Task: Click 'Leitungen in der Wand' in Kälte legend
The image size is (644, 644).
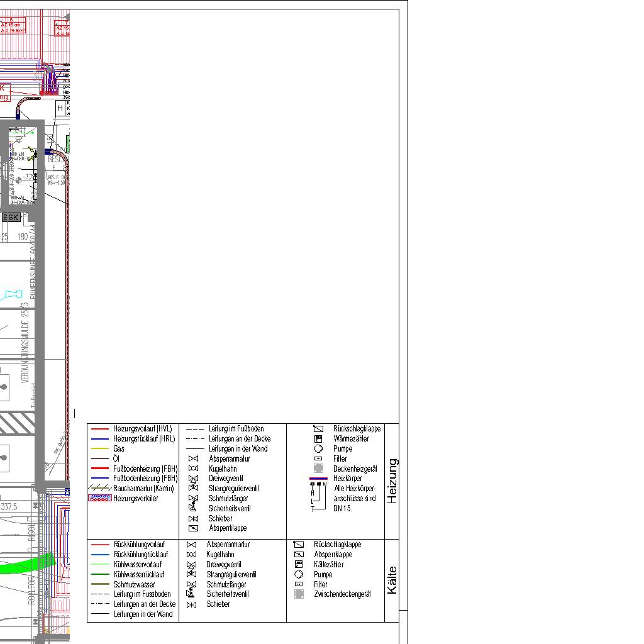Action: coord(143,614)
